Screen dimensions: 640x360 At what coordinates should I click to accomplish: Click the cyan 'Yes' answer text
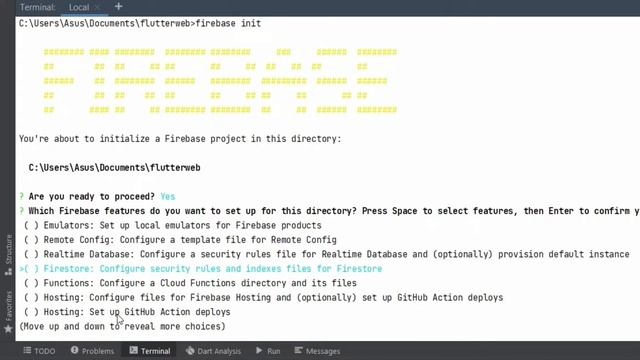(168, 197)
